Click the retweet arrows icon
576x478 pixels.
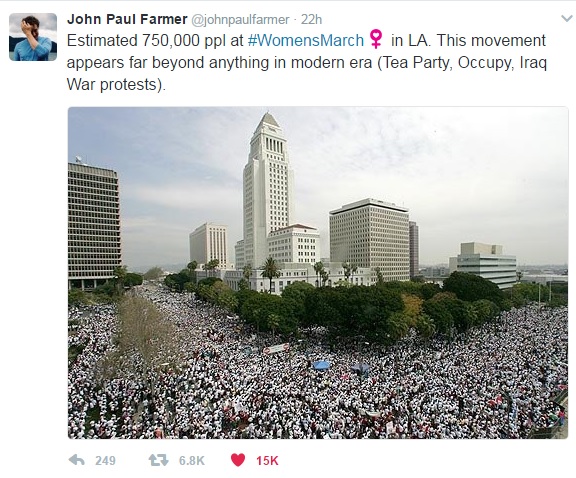[x=158, y=460]
